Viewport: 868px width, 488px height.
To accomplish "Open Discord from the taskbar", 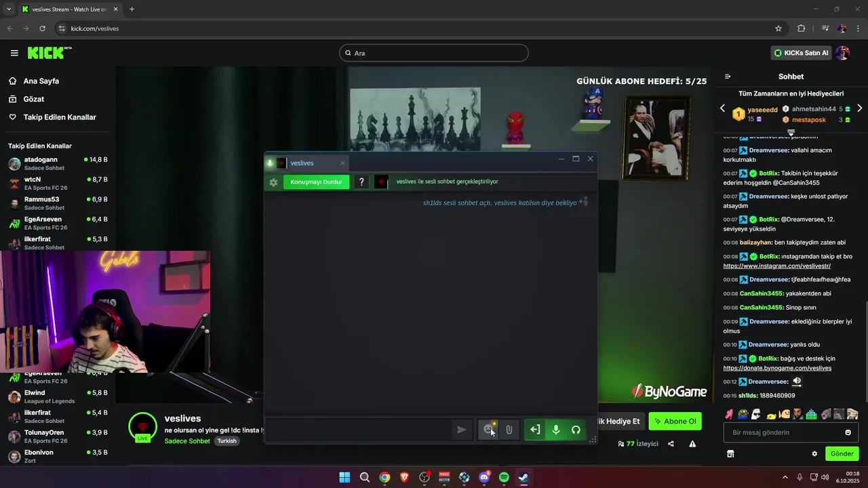I will [484, 477].
